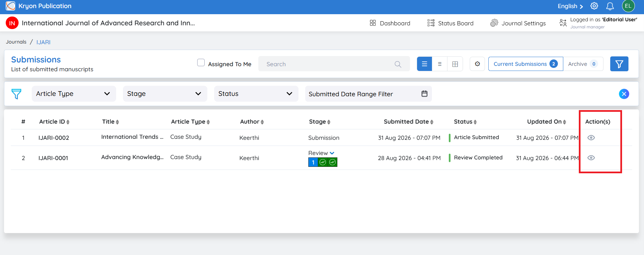Open the English language selector
Screen dimensions: 644x255
pos(570,6)
